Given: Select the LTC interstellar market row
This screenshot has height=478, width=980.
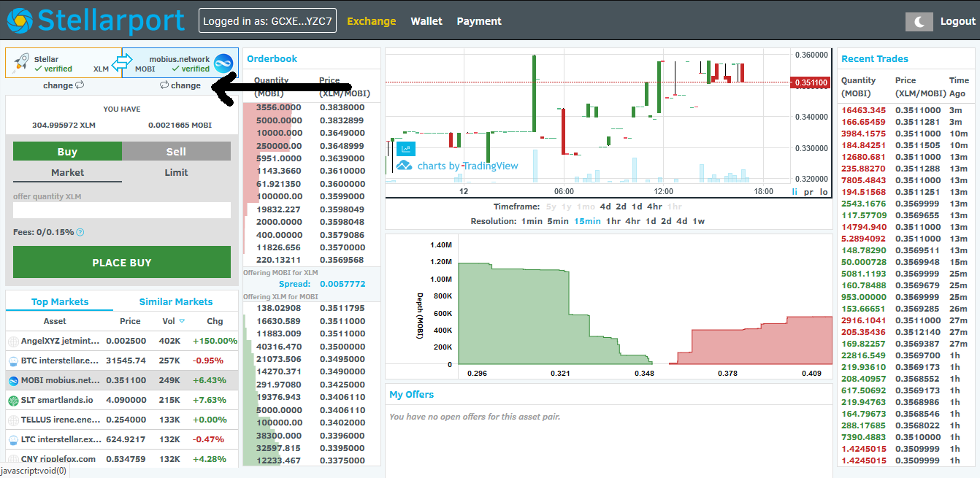Looking at the screenshot, I should click(x=122, y=439).
